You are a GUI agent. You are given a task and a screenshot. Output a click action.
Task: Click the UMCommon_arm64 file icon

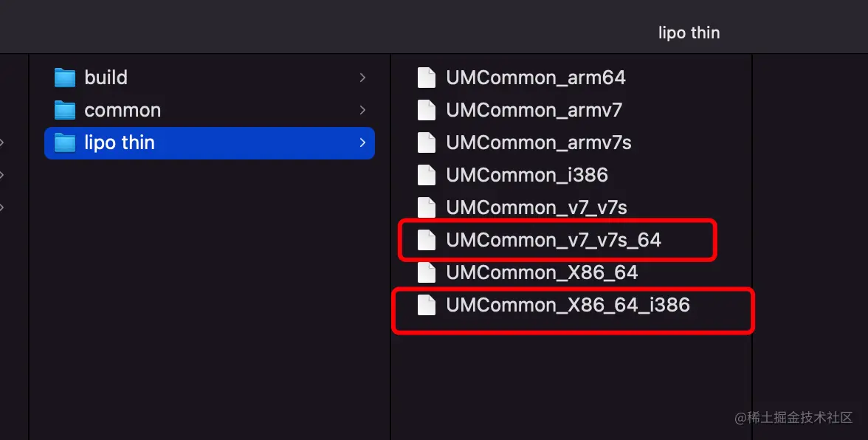[x=427, y=78]
